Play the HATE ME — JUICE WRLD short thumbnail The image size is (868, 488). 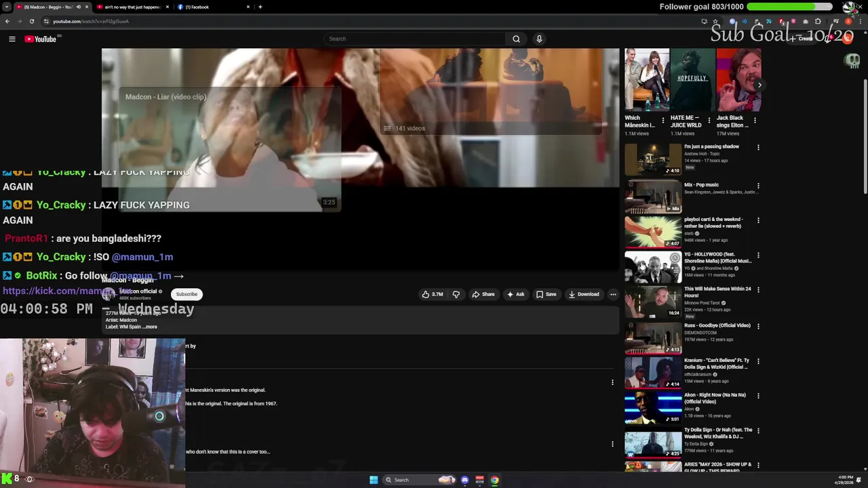[692, 79]
